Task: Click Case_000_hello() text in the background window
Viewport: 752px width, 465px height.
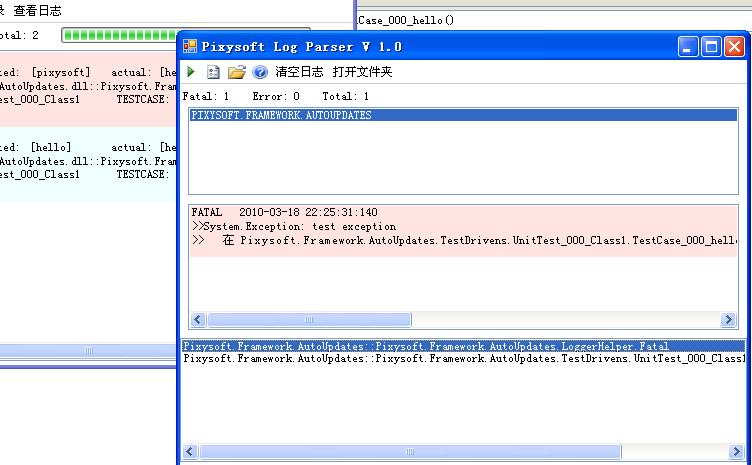Action: click(x=406, y=20)
